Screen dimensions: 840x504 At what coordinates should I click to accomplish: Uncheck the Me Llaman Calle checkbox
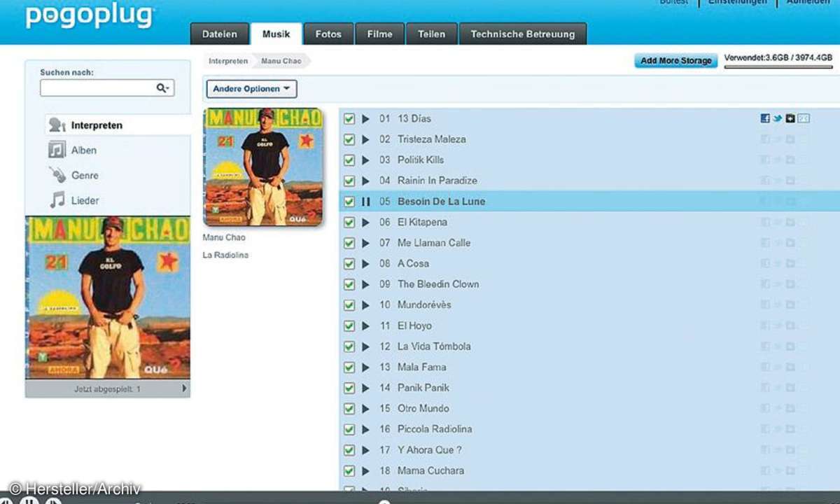click(349, 243)
